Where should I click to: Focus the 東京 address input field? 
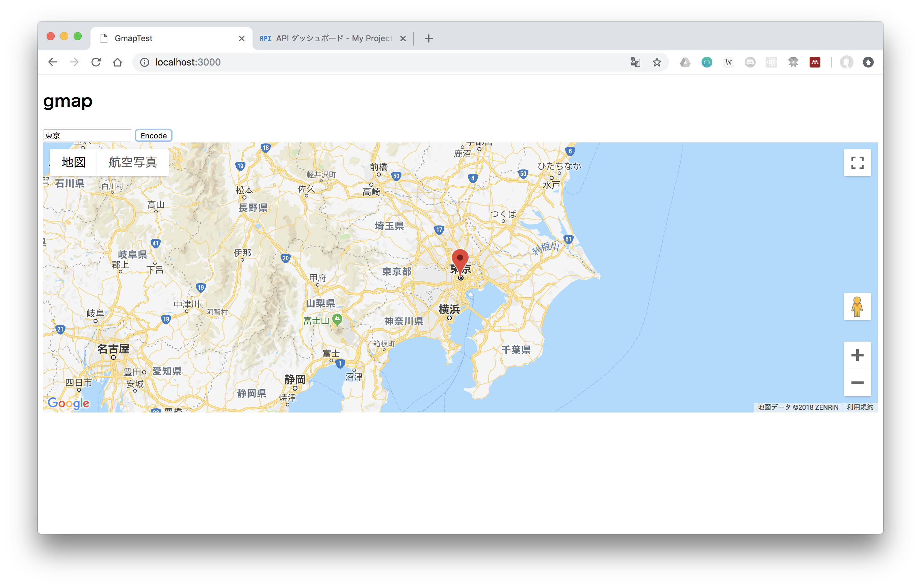tap(87, 135)
